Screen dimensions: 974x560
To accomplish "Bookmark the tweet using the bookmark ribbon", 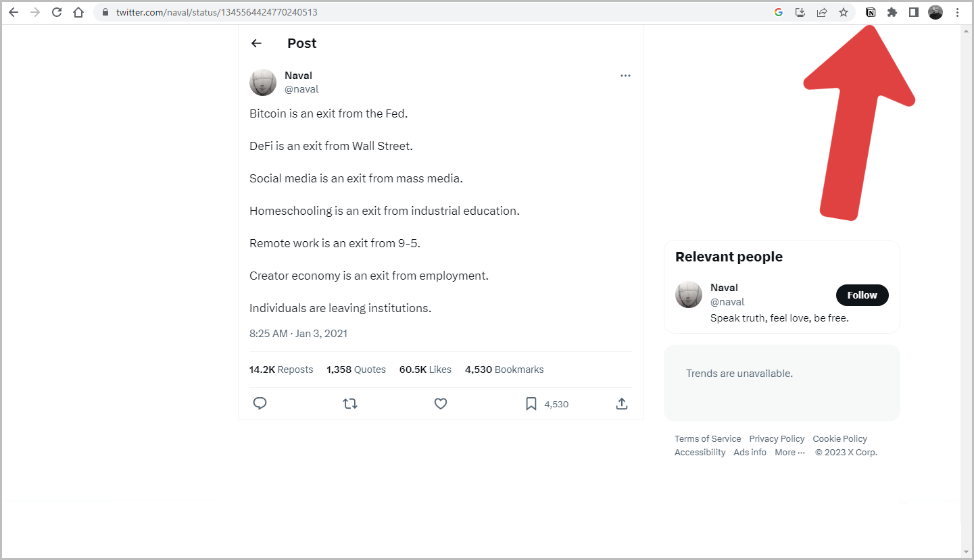I will tap(531, 403).
